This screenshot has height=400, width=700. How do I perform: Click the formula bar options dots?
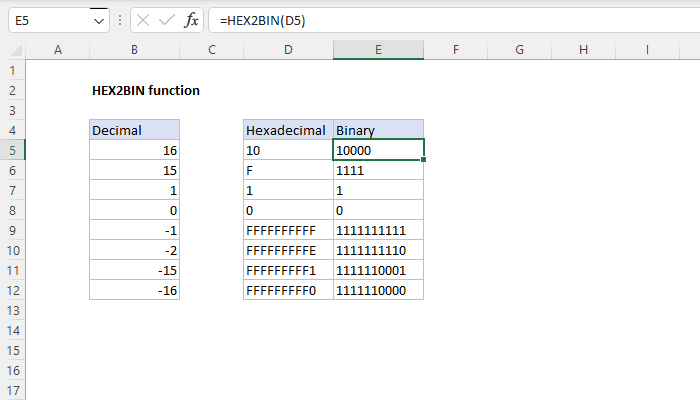(120, 20)
